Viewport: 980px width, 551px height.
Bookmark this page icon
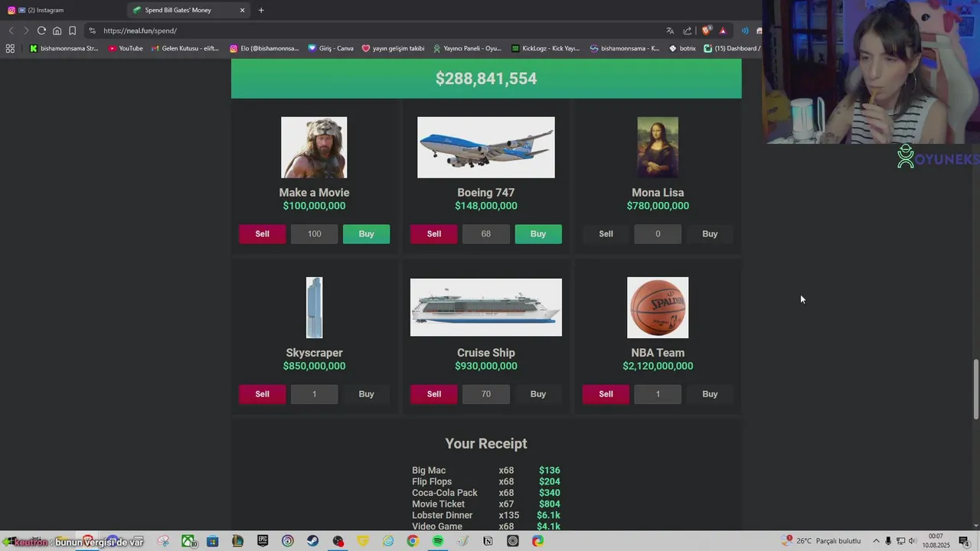[x=72, y=31]
